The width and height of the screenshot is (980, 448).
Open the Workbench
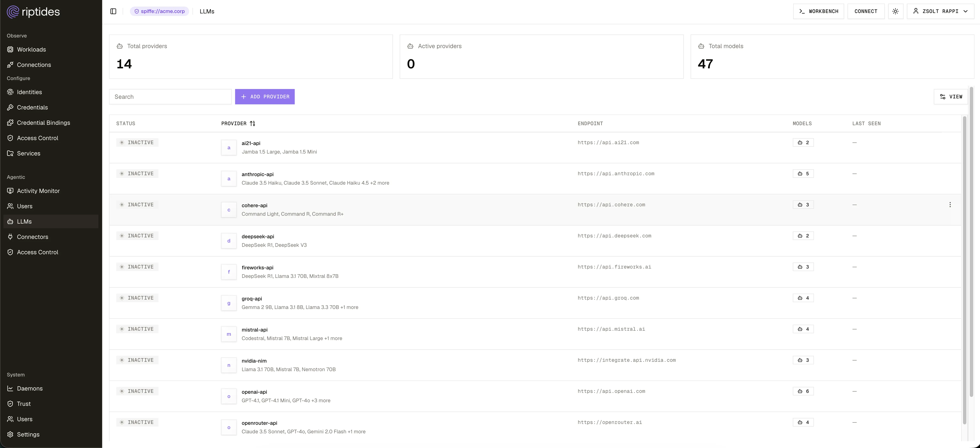(818, 11)
